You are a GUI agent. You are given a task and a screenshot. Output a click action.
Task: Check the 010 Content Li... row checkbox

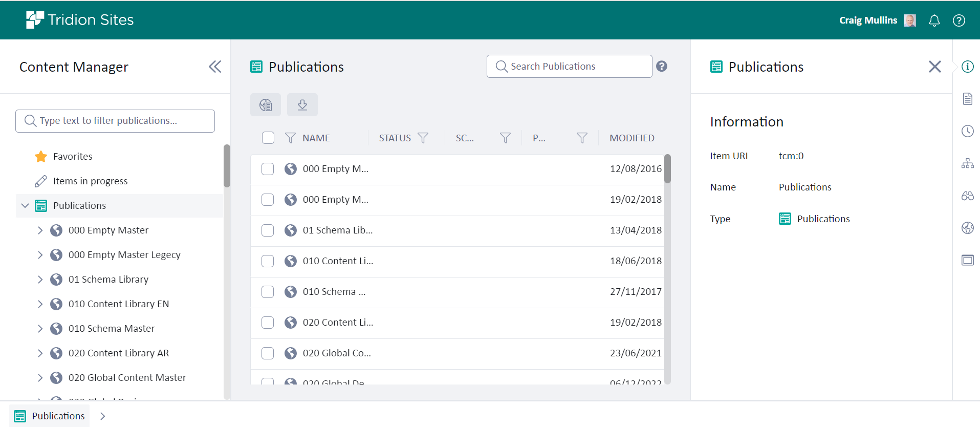(268, 261)
